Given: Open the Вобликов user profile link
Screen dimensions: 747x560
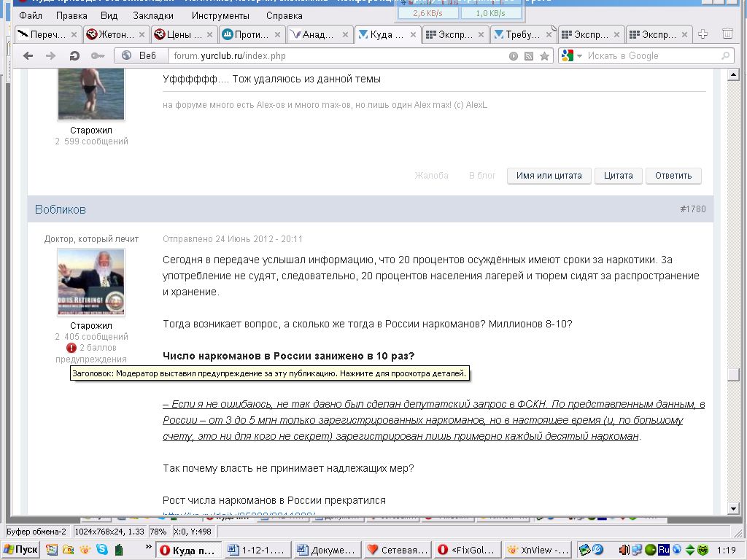Looking at the screenshot, I should click(x=61, y=209).
